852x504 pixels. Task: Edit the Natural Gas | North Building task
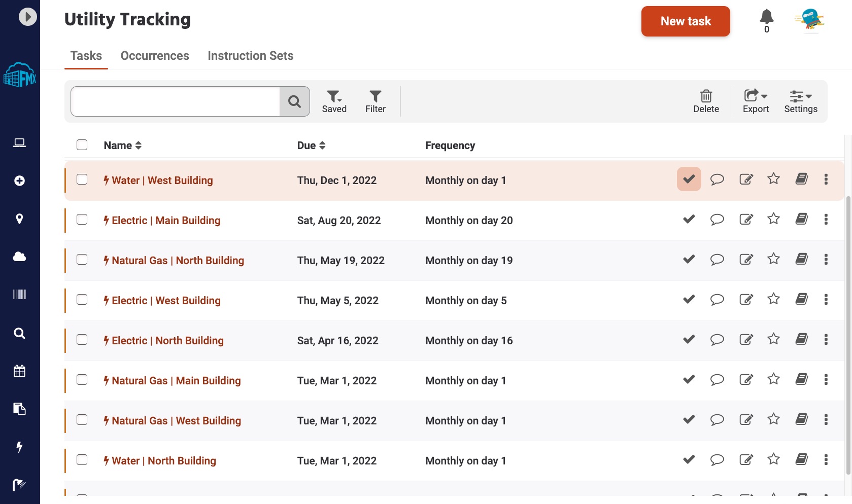[x=746, y=260]
